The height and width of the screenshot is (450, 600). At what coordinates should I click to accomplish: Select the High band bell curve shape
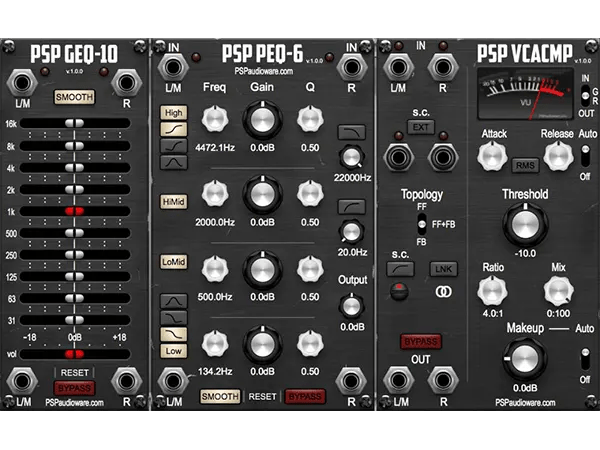point(174,162)
